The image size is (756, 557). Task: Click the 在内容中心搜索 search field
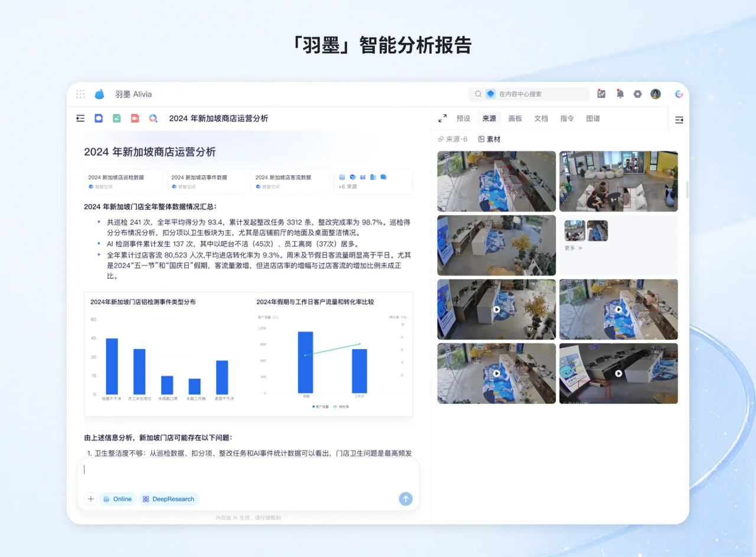coord(529,94)
